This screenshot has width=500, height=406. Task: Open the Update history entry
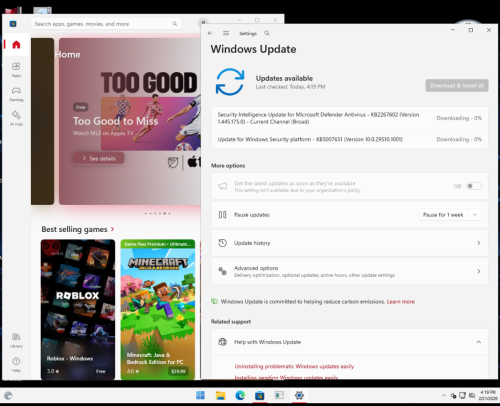[x=350, y=243]
